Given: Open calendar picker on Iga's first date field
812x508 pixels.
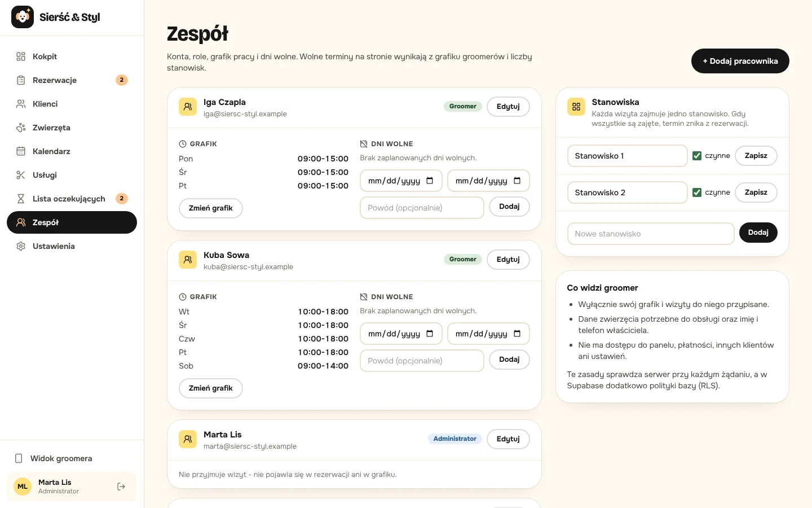Looking at the screenshot, I should [430, 181].
